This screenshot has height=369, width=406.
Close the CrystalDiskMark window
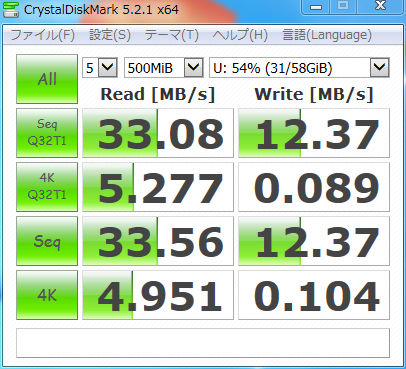[x=380, y=7]
